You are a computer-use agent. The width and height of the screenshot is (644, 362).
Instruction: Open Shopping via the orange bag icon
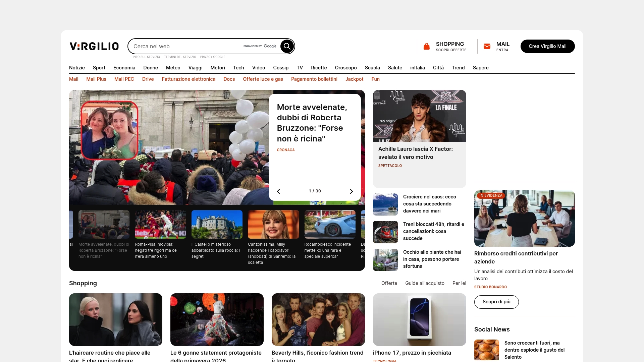pos(426,46)
